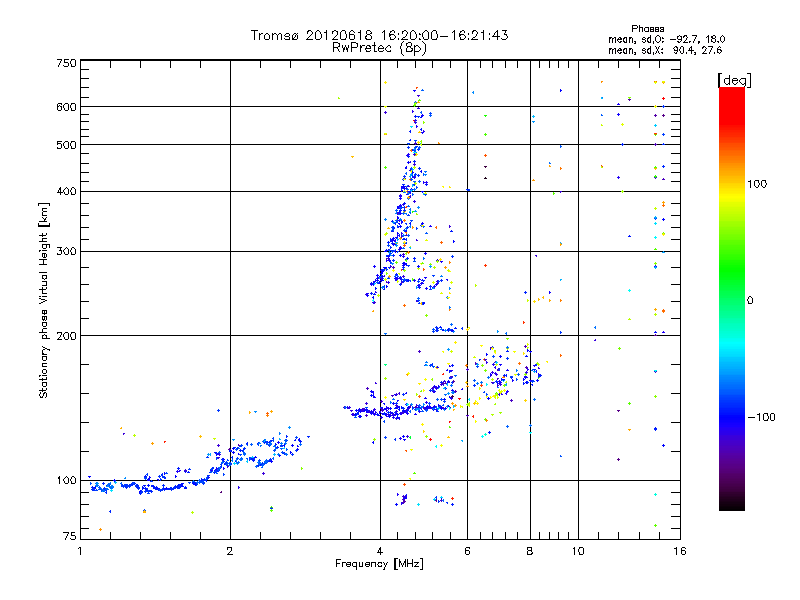Click the x-axis label '6'
The width and height of the screenshot is (800, 600).
tap(467, 551)
